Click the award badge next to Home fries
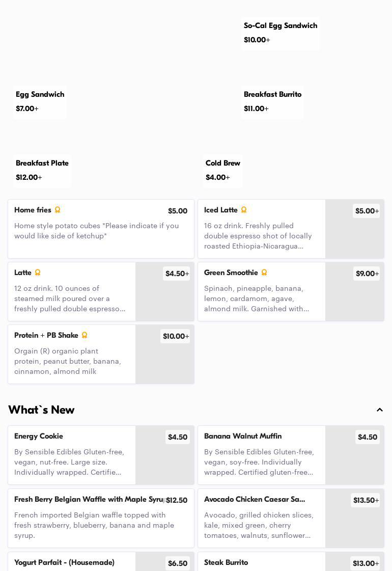The height and width of the screenshot is (571, 392). coord(58,210)
